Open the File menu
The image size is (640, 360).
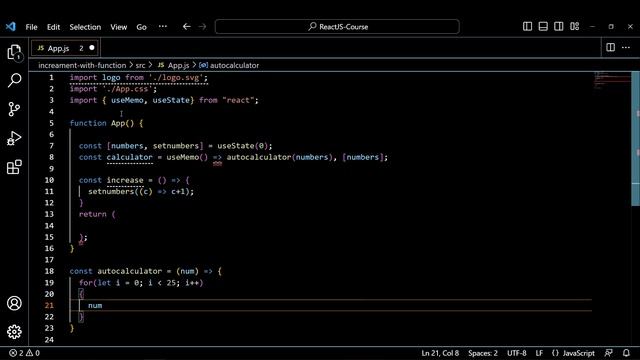31,27
